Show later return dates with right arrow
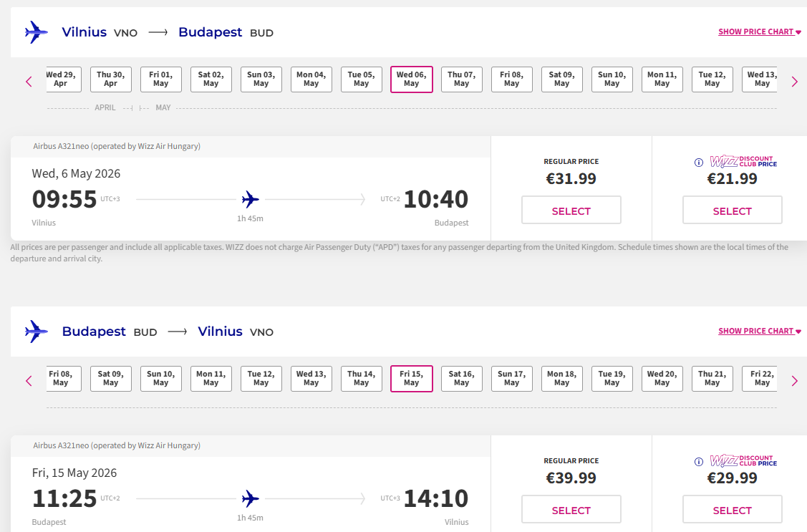 (x=794, y=381)
